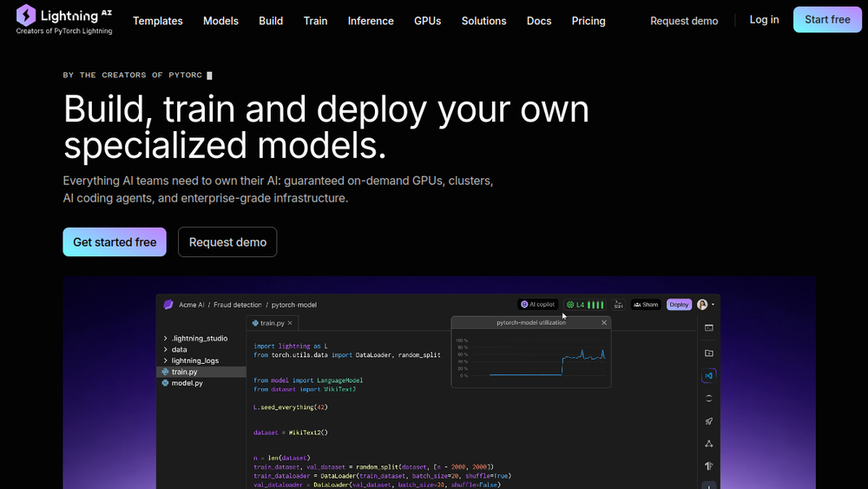This screenshot has width=868, height=489.
Task: Open the Inference menu
Action: click(x=371, y=21)
